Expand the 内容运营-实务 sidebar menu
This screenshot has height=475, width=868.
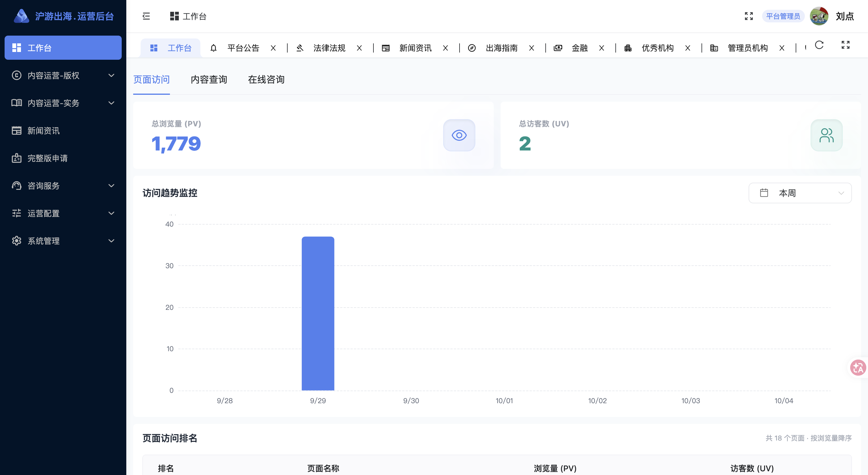63,103
